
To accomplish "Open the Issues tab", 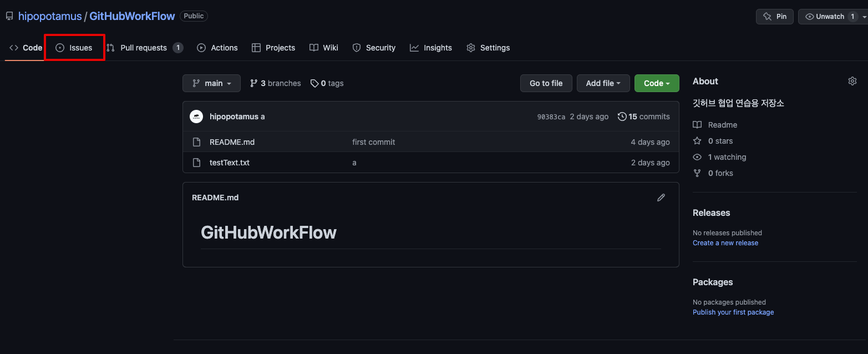I will point(74,48).
